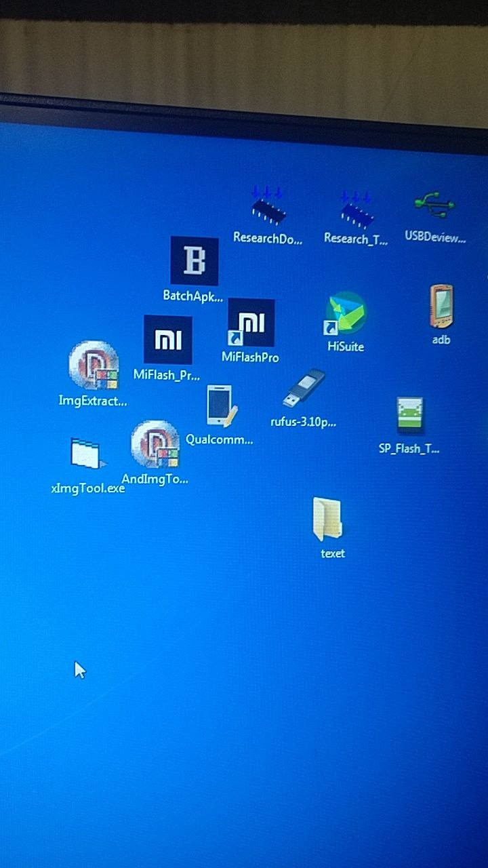Open the BatchApk... 'B' icon
This screenshot has height=868, width=488.
coord(195,260)
